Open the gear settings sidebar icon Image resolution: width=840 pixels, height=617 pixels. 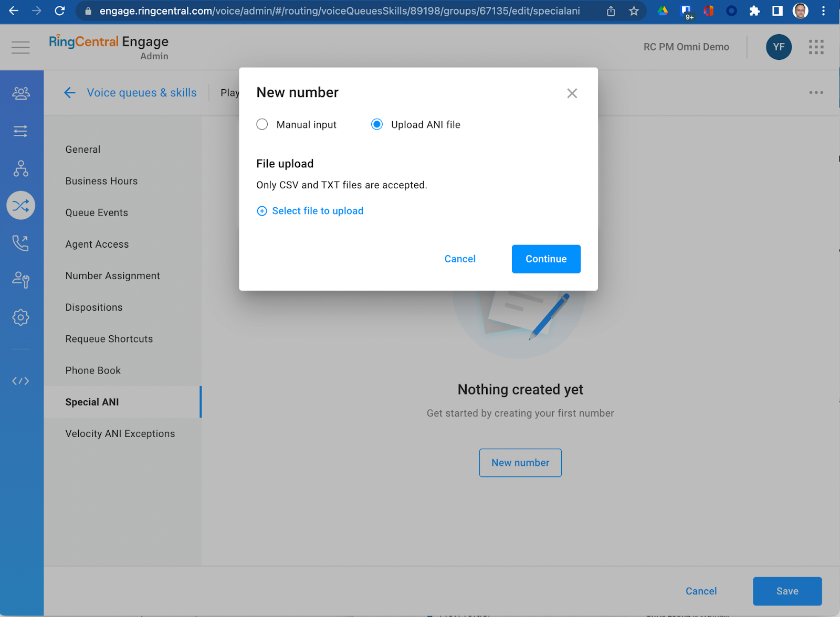pos(21,317)
